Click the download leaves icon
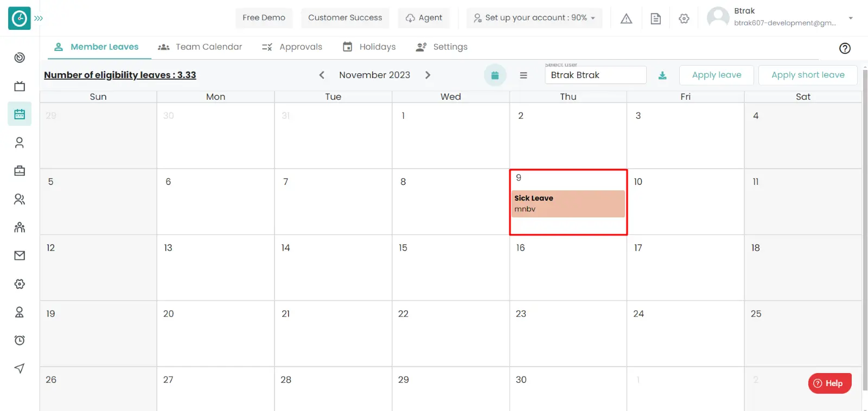Viewport: 868px width, 411px height. pyautogui.click(x=662, y=75)
